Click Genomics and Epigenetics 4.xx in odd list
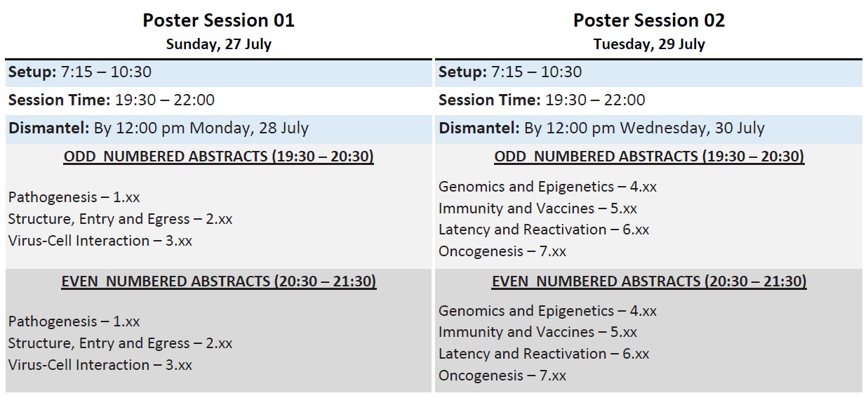The image size is (868, 398). 547,187
